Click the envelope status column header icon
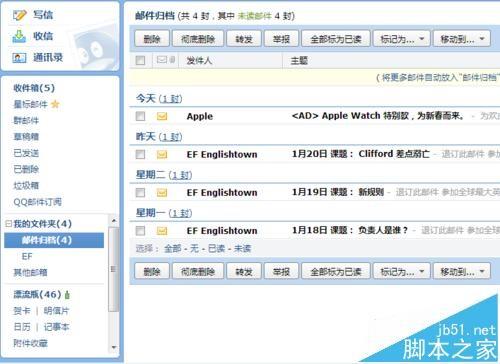The height and width of the screenshot is (364, 500). click(162, 60)
